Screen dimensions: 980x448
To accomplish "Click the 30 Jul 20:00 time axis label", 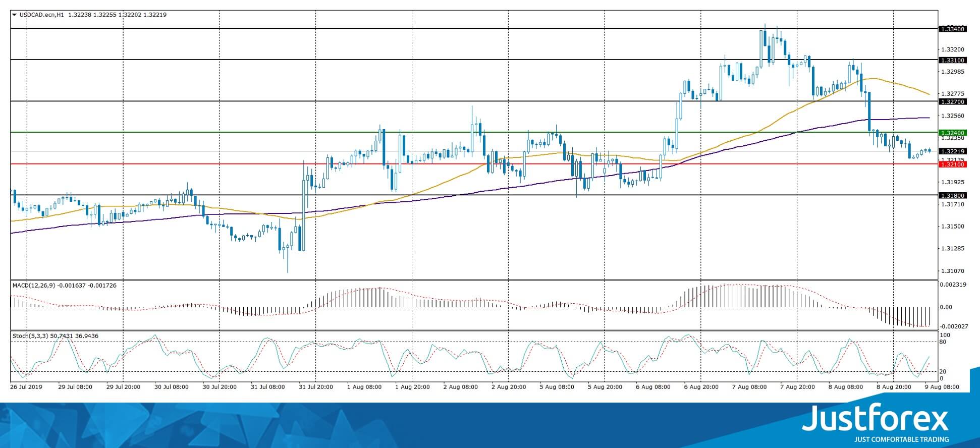I will [x=220, y=387].
